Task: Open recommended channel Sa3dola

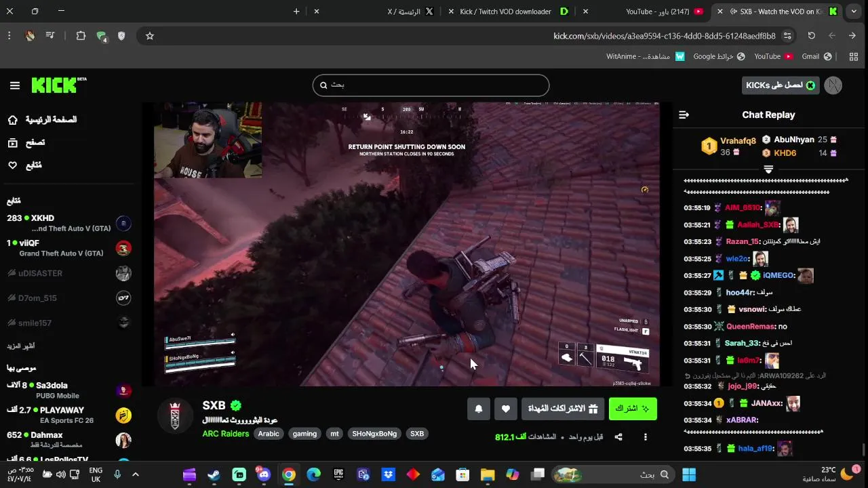Action: (68, 390)
